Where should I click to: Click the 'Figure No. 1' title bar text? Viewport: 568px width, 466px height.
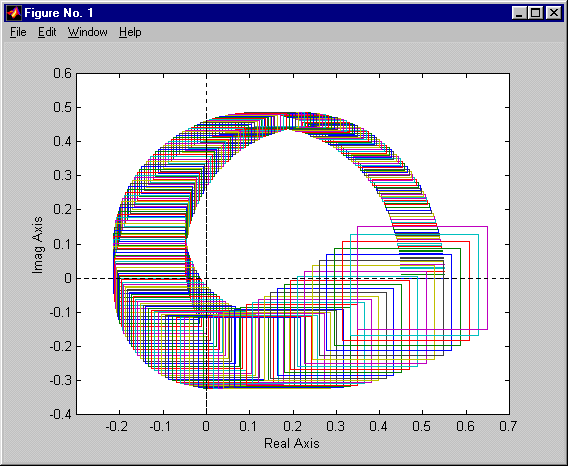(x=59, y=13)
